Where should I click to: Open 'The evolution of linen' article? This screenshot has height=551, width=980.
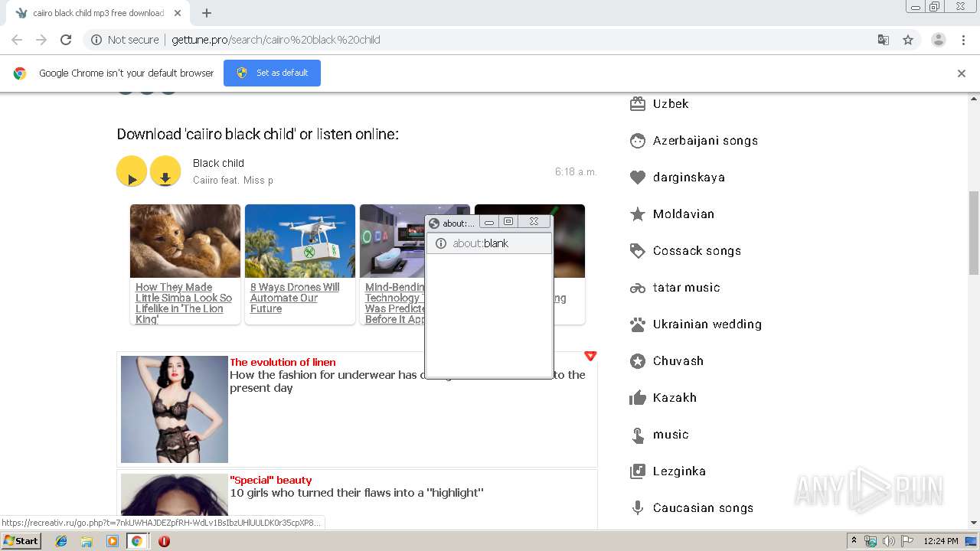[283, 362]
